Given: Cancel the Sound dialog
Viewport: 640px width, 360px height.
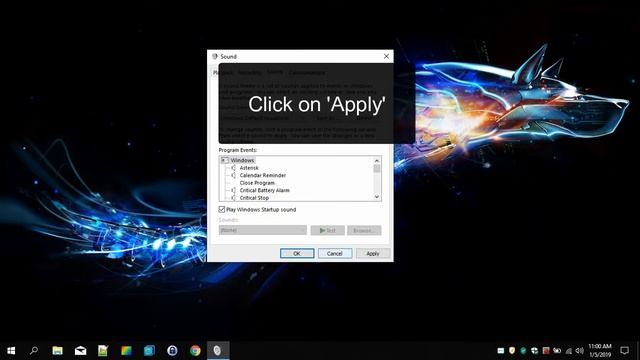Looking at the screenshot, I should 335,253.
